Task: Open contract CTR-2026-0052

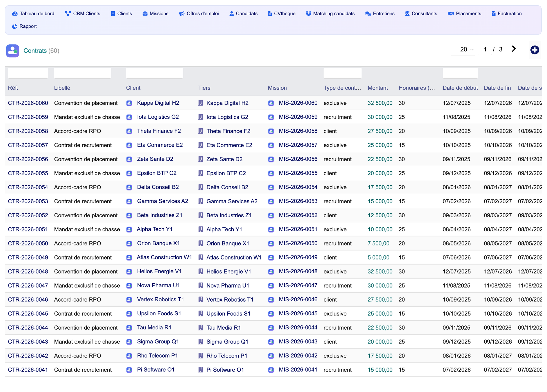Action: pyautogui.click(x=28, y=215)
